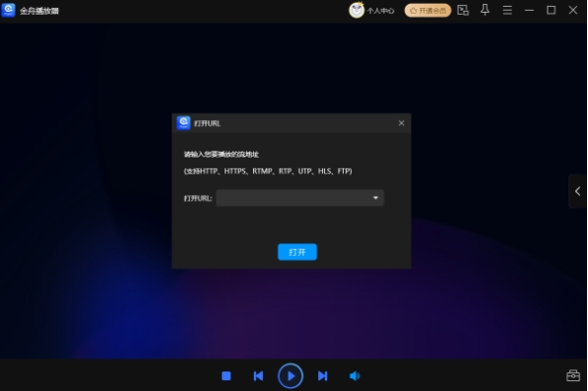Click the blue 打开 button
The width and height of the screenshot is (588, 391).
297,252
